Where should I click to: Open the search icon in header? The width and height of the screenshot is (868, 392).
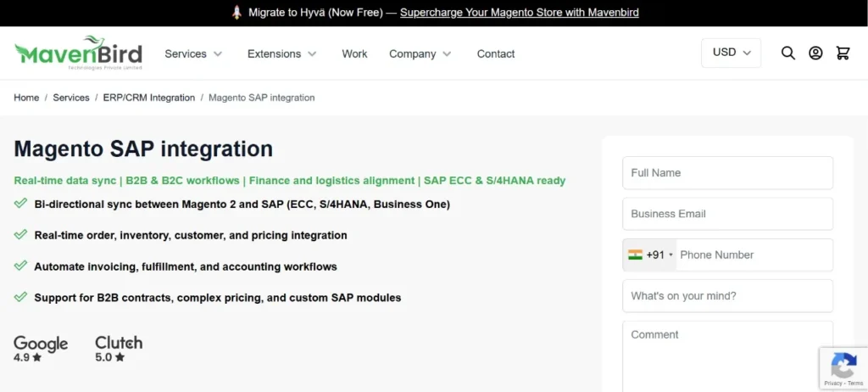tap(787, 53)
